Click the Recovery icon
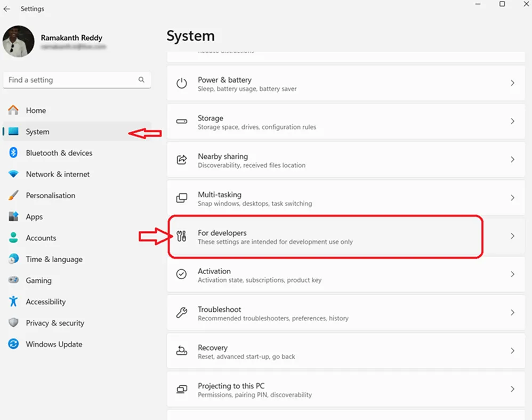This screenshot has width=532, height=420. coord(182,351)
